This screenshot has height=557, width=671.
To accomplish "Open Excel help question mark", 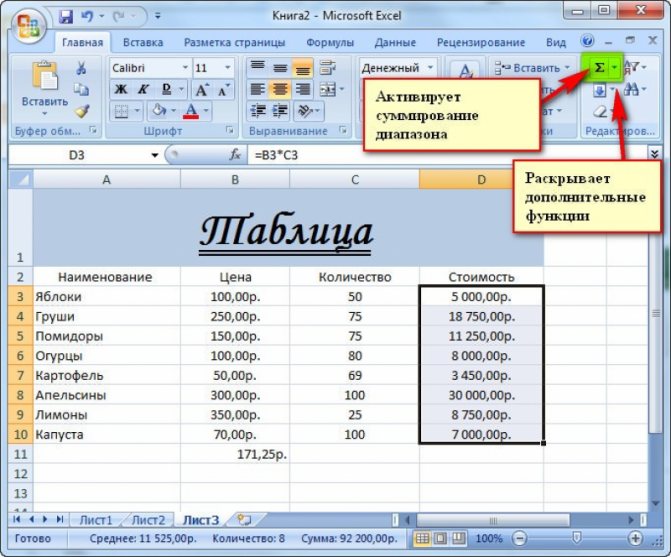I will tap(588, 41).
